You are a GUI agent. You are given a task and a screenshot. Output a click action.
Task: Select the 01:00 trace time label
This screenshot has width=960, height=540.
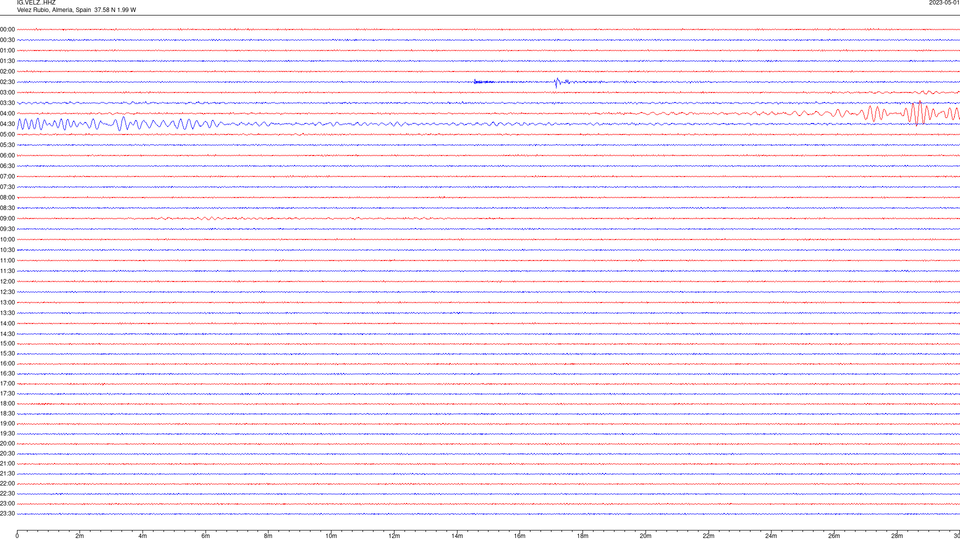pyautogui.click(x=7, y=50)
